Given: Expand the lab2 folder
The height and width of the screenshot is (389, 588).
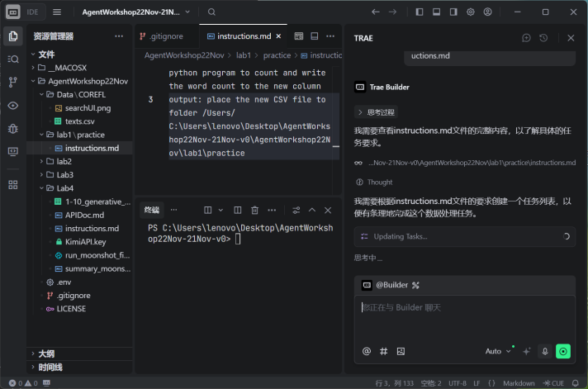Looking at the screenshot, I should 64,162.
